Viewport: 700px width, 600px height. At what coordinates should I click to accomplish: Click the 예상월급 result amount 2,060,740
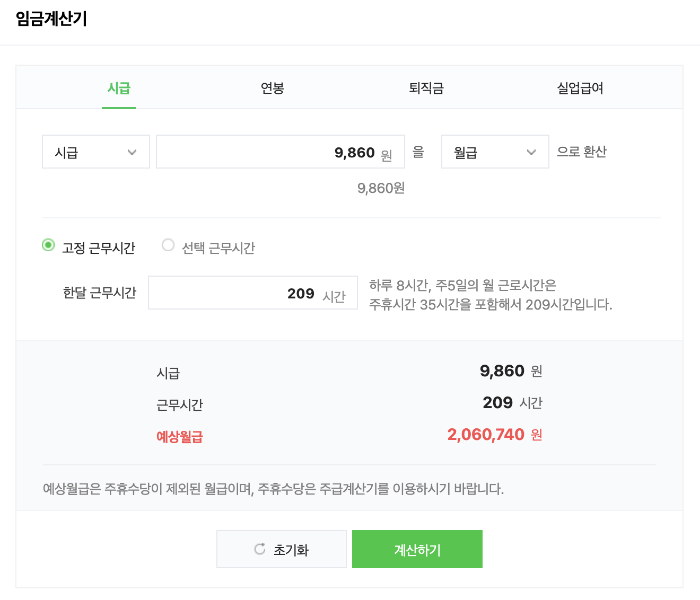click(x=486, y=435)
